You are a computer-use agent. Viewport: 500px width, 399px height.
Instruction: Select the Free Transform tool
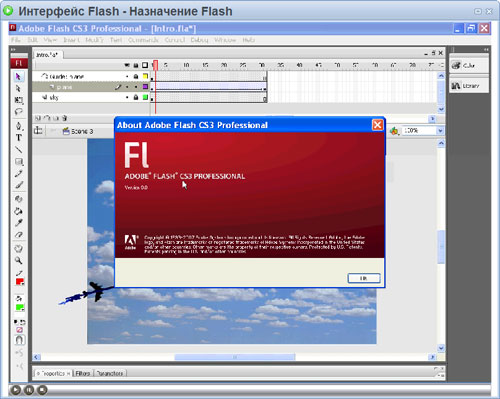click(18, 100)
